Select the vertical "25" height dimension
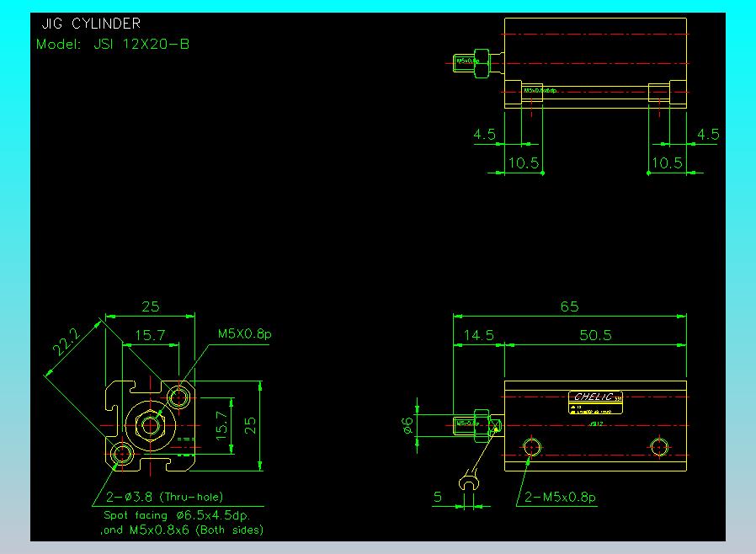Image resolution: width=756 pixels, height=554 pixels. (250, 425)
